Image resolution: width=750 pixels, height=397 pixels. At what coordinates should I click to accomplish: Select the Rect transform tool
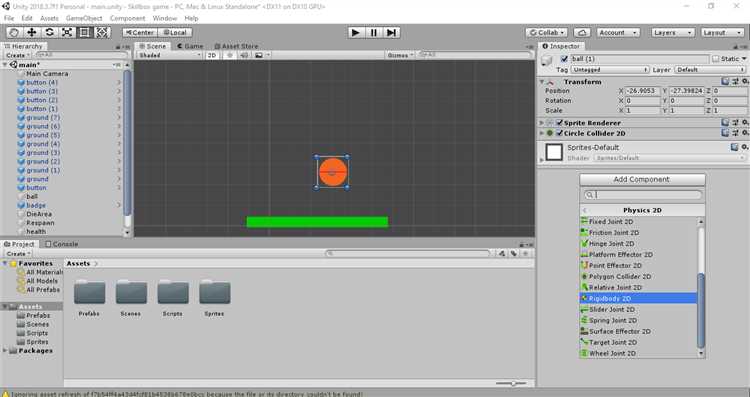click(x=85, y=33)
